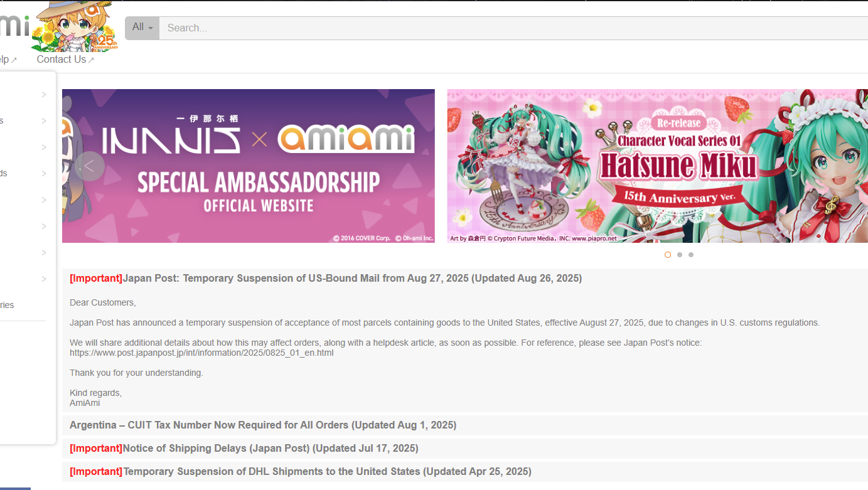Image resolution: width=868 pixels, height=490 pixels.
Task: Click the external link icon beside Contact Us
Action: pyautogui.click(x=91, y=60)
